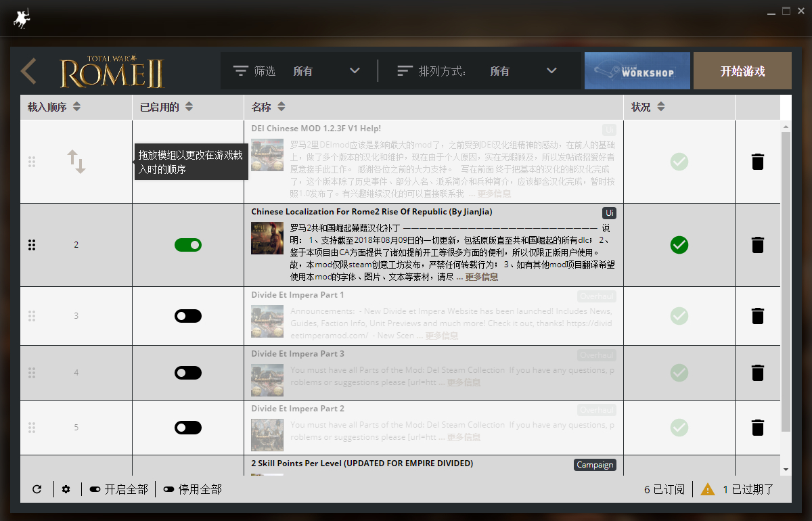The height and width of the screenshot is (521, 812).
Task: Open the Steam Workshop button
Action: (637, 71)
